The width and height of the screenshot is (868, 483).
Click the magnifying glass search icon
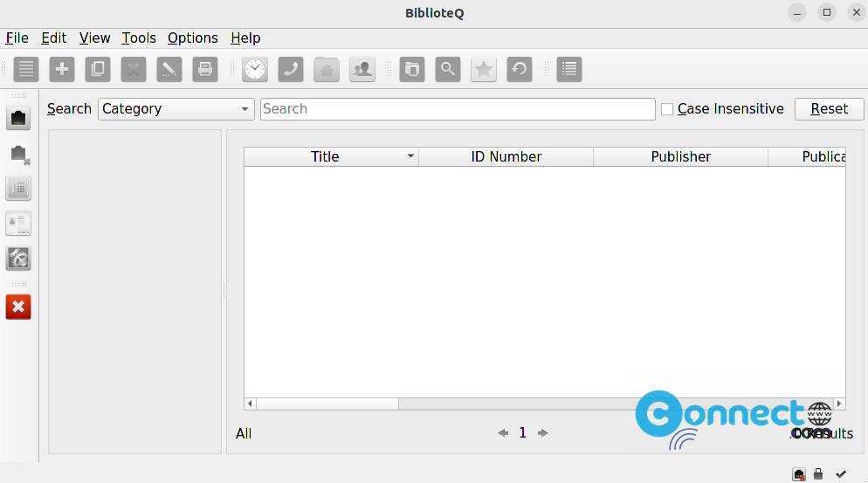click(448, 69)
